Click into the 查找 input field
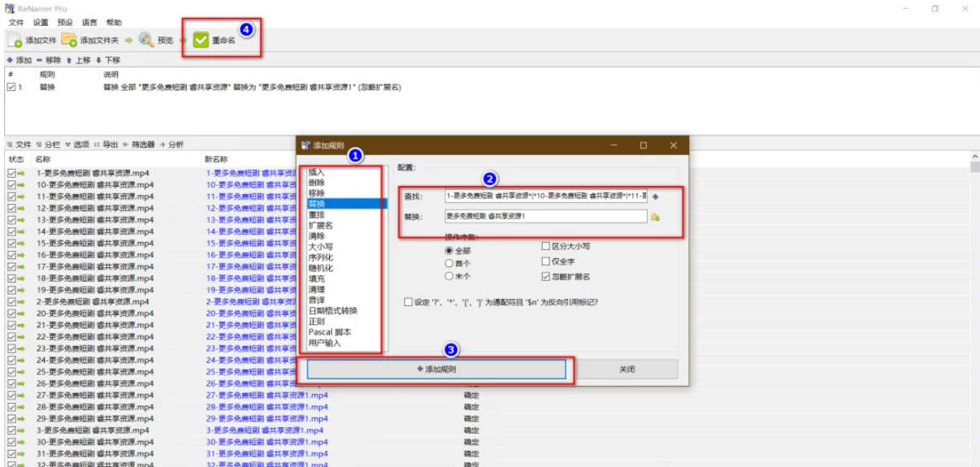This screenshot has width=980, height=467. tap(546, 197)
